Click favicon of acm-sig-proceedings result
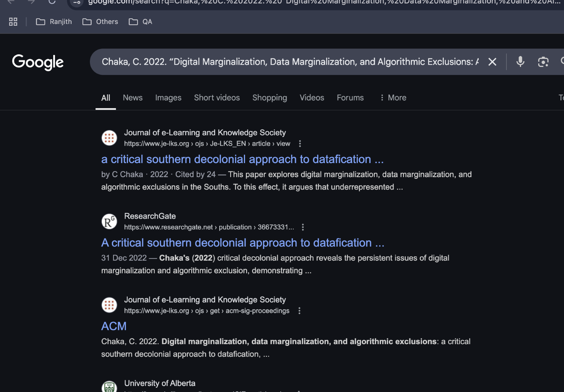The width and height of the screenshot is (564, 392). (x=109, y=305)
